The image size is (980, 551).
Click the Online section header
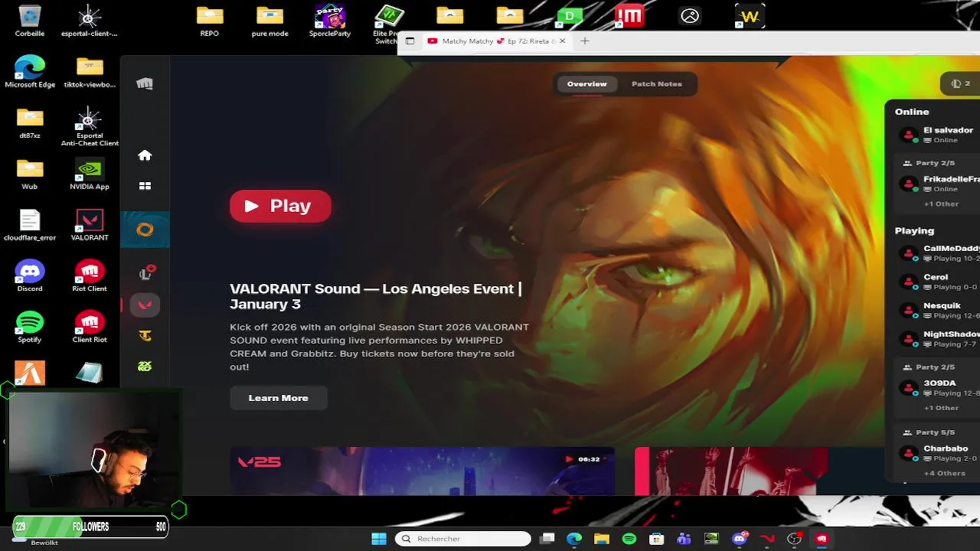point(912,112)
